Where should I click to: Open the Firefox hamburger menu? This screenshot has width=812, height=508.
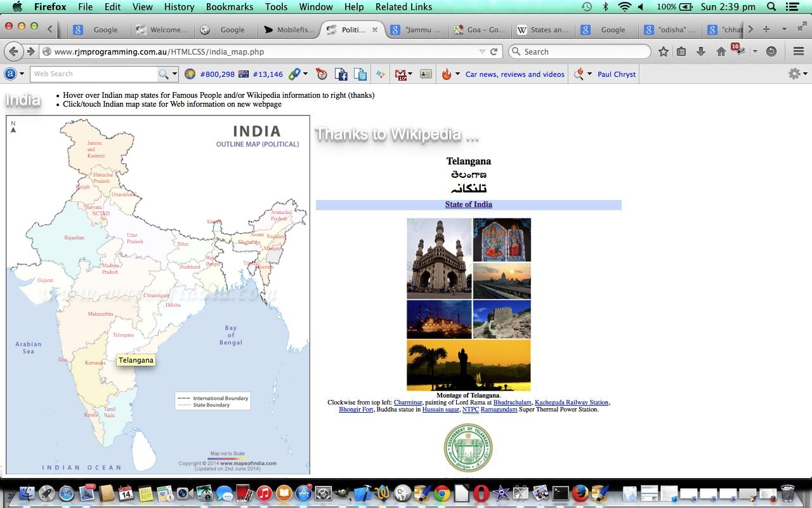[799, 51]
